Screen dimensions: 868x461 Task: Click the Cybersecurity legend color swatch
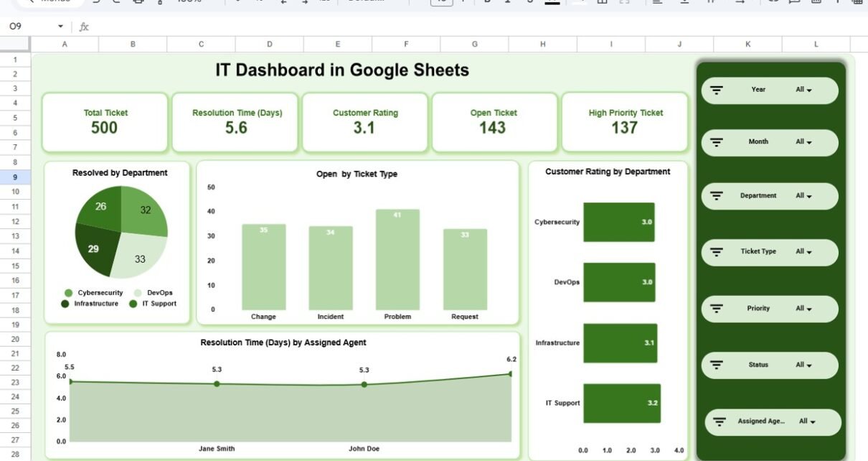68,293
